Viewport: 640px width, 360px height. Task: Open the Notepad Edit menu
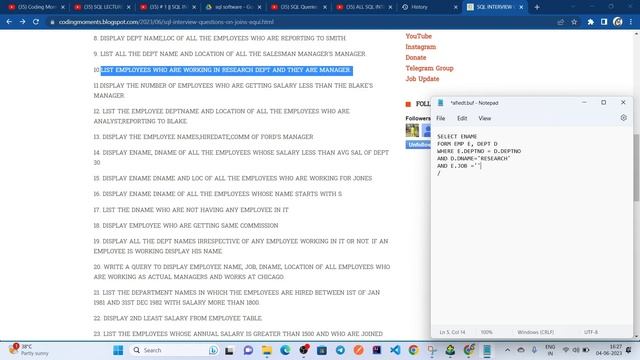[x=462, y=118]
